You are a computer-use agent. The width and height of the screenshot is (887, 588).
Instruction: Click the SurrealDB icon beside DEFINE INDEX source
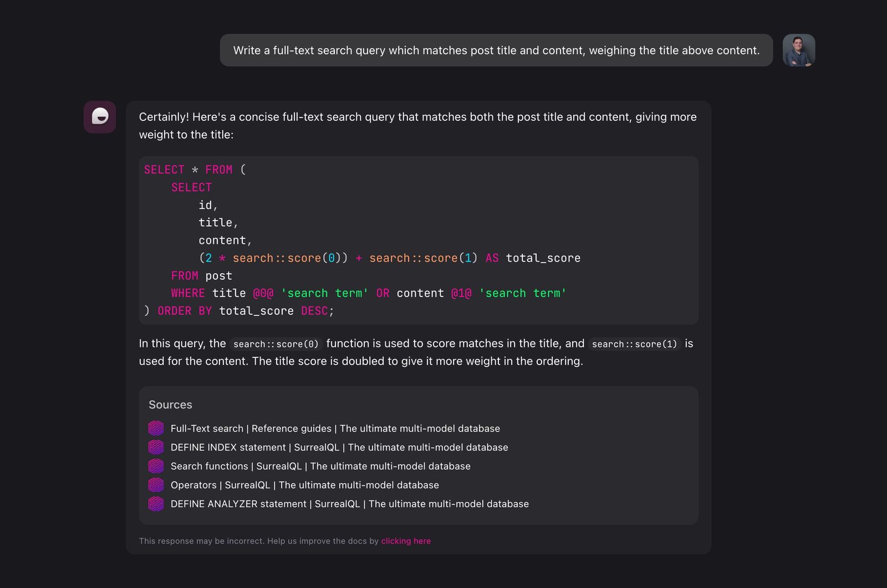coord(156,447)
